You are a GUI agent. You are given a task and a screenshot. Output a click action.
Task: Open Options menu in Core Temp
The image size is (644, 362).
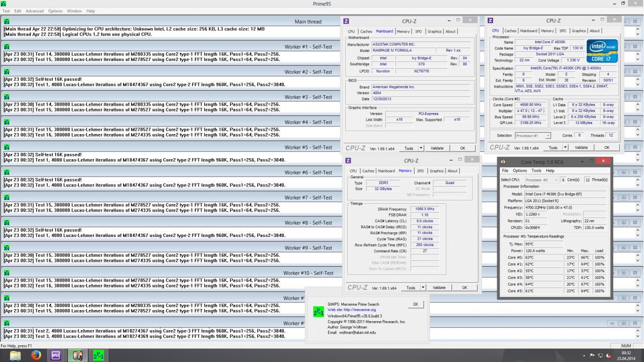tap(519, 171)
